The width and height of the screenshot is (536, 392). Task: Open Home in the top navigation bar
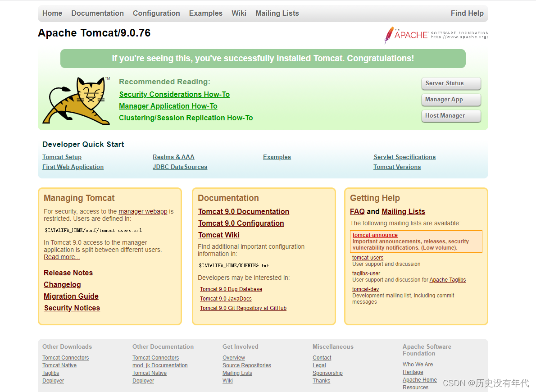[52, 14]
